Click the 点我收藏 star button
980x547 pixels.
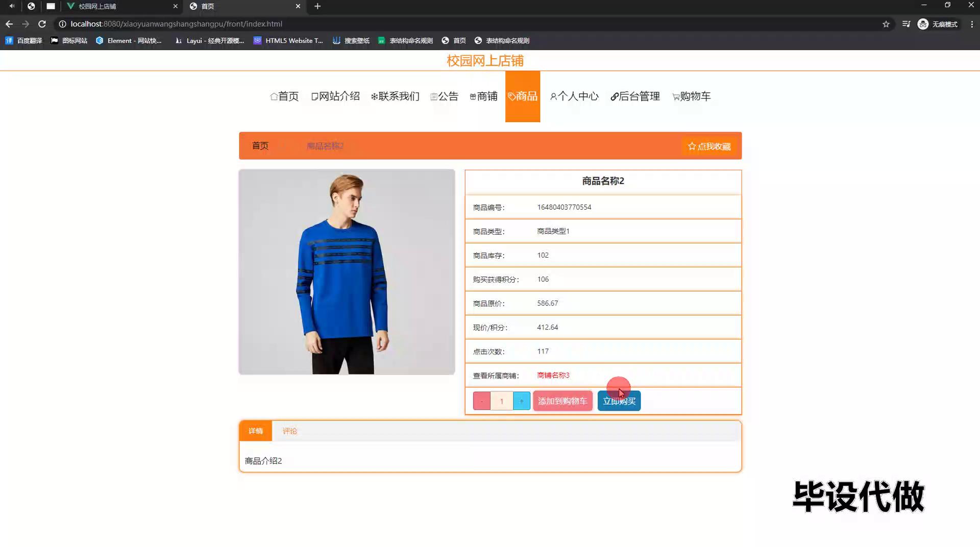click(709, 146)
